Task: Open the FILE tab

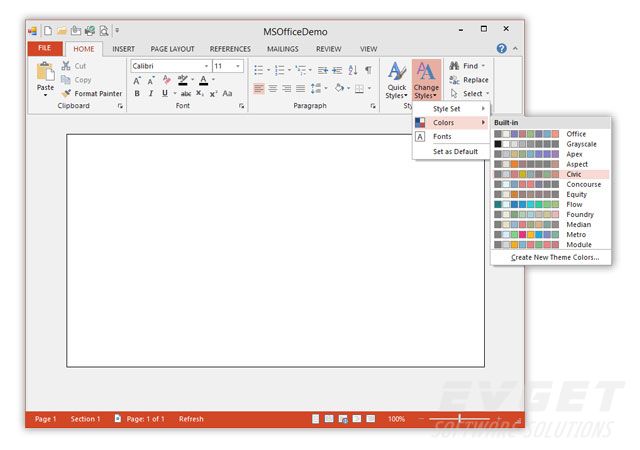Action: 45,48
